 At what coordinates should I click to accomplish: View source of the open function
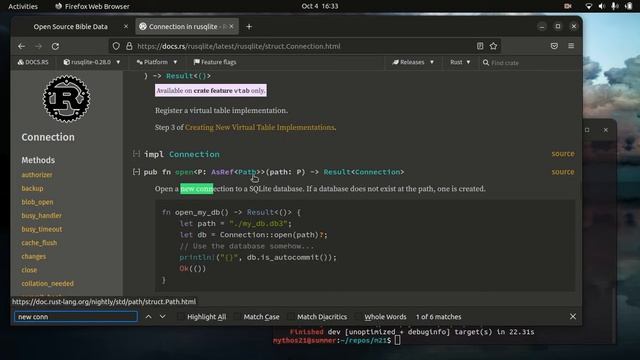[x=563, y=172]
